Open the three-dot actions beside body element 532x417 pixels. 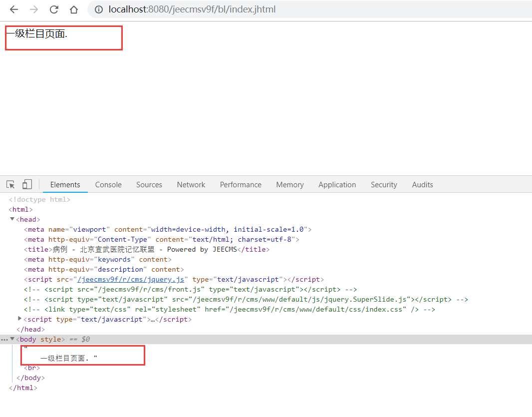click(x=4, y=340)
